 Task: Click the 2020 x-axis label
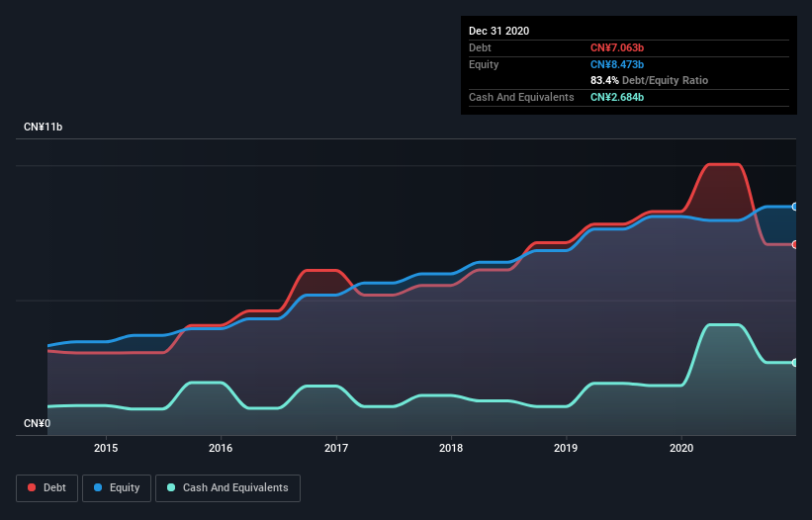coord(681,448)
